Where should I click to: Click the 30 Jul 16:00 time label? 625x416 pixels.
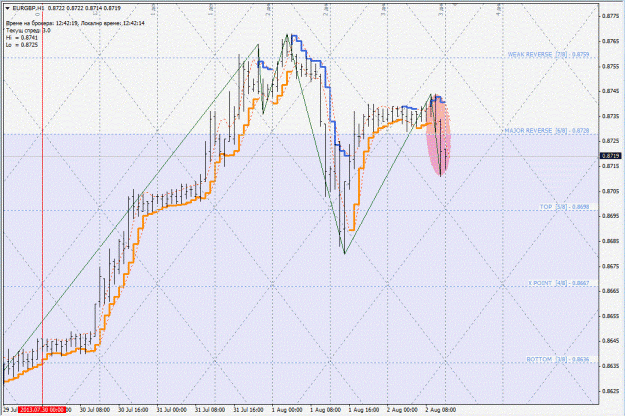click(133, 410)
